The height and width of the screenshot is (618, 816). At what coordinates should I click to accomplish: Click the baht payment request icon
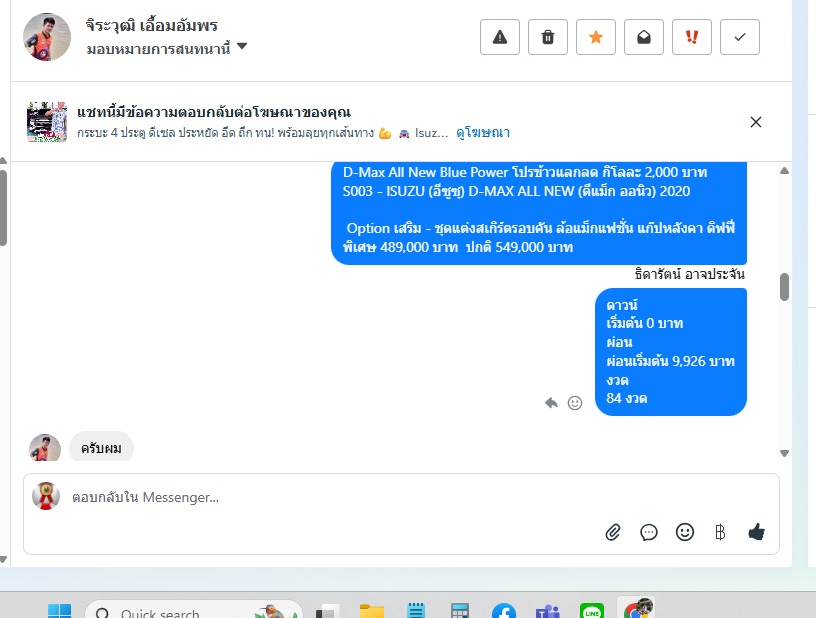[x=720, y=532]
